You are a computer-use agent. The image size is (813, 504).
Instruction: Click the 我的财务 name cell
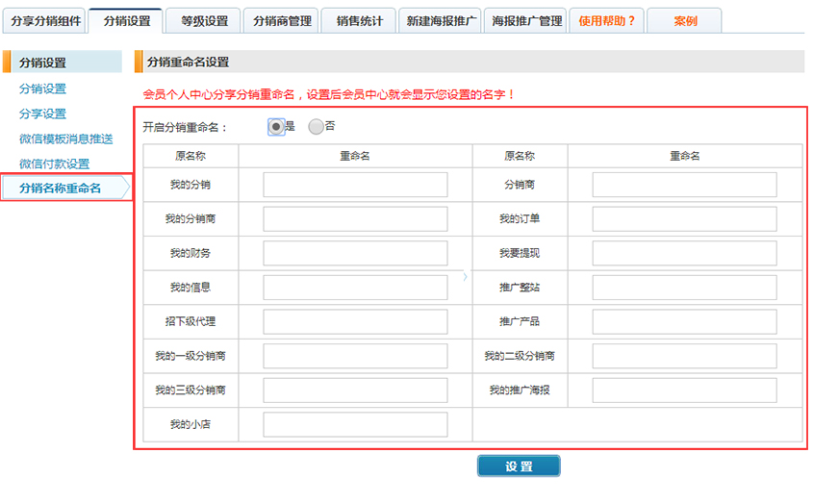coord(191,253)
